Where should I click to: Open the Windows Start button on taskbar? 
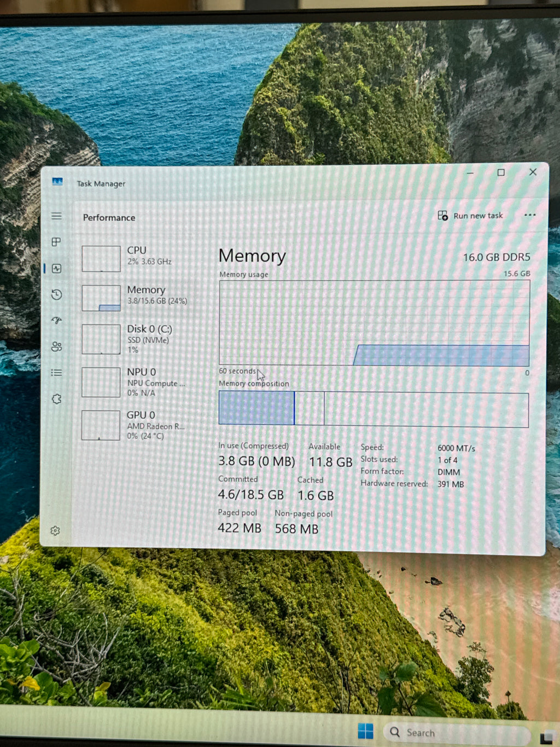(x=365, y=731)
